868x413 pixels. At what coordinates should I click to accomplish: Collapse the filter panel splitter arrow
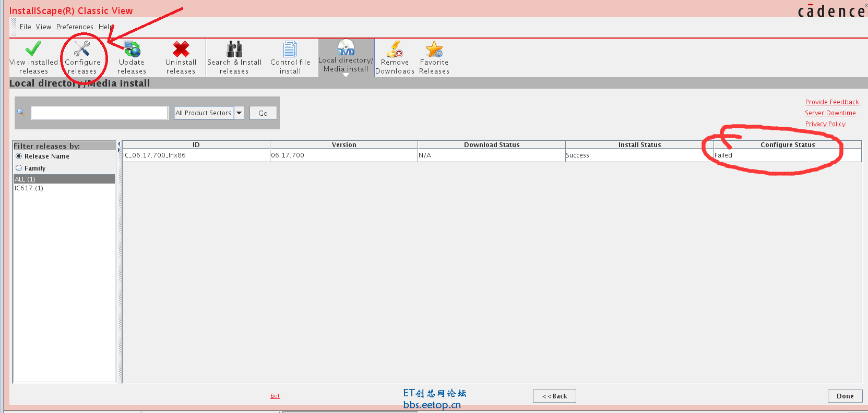pos(119,143)
